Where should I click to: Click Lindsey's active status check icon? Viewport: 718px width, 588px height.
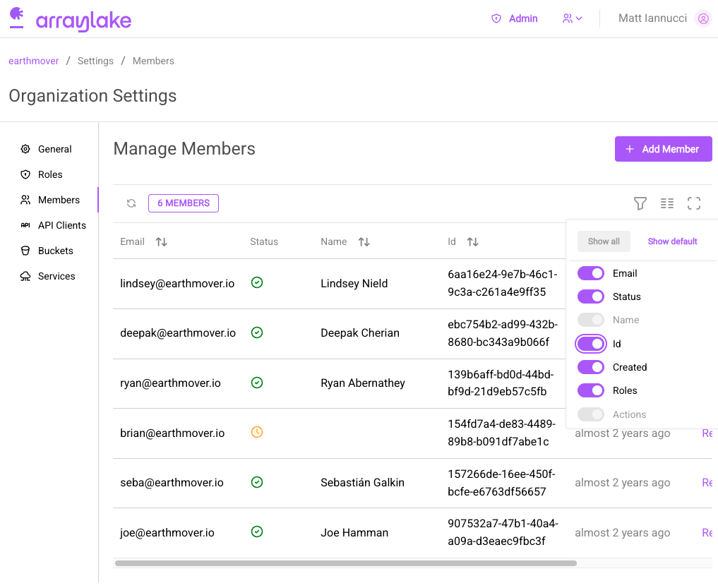pos(257,283)
